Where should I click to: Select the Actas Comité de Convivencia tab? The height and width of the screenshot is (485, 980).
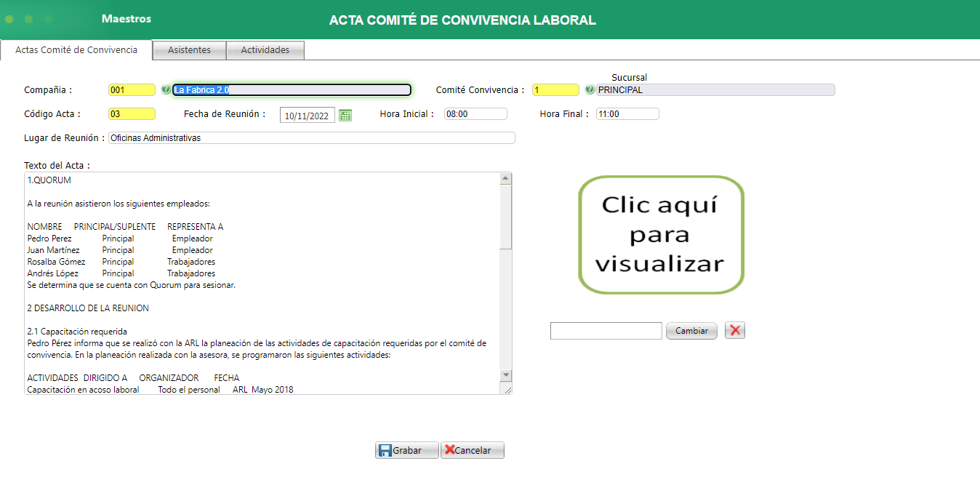[76, 49]
